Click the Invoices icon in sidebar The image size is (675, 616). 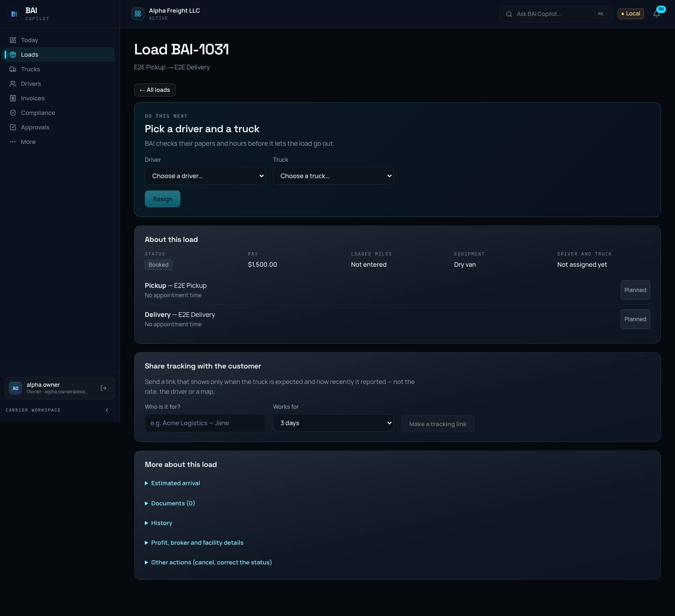[x=13, y=98]
